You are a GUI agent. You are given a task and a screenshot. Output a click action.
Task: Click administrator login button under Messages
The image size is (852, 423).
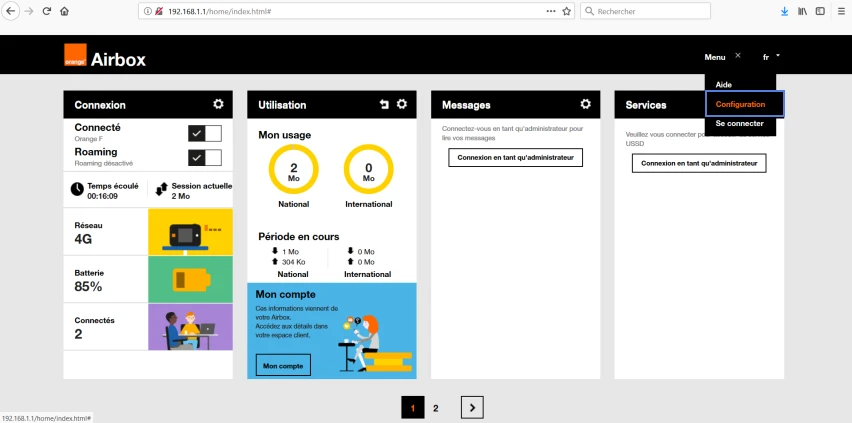515,158
